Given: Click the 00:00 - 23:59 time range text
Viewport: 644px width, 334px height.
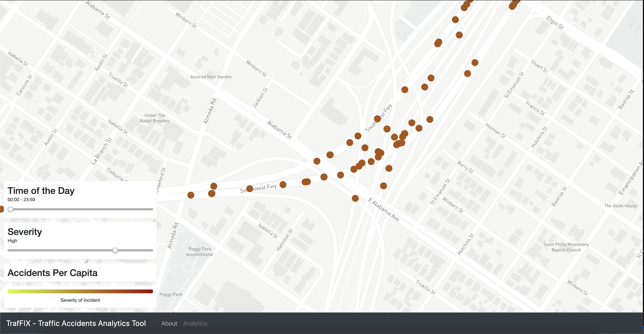Looking at the screenshot, I should click(21, 200).
